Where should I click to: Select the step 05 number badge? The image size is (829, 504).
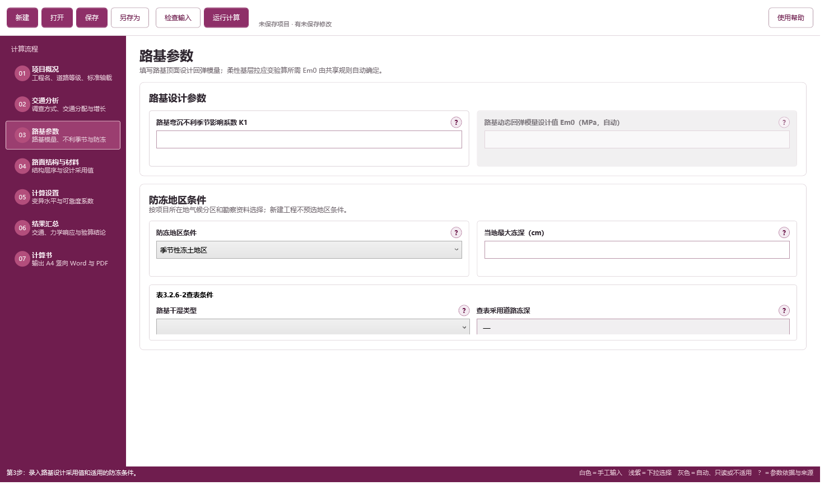(22, 197)
